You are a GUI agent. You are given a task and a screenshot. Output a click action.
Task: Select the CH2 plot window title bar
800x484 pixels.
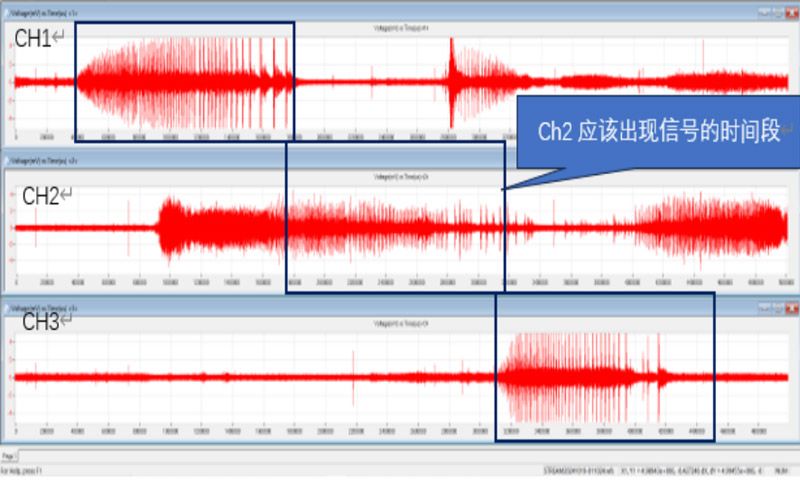coord(300,160)
